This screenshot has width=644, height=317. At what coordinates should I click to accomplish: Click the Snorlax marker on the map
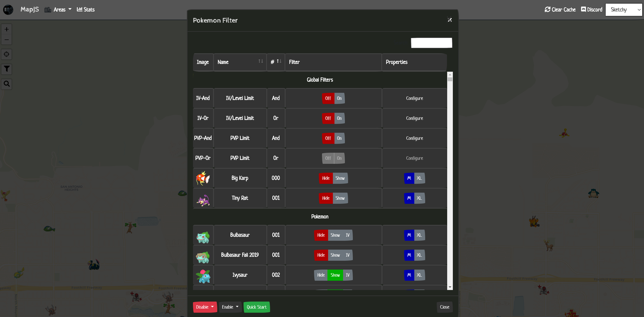tap(593, 193)
